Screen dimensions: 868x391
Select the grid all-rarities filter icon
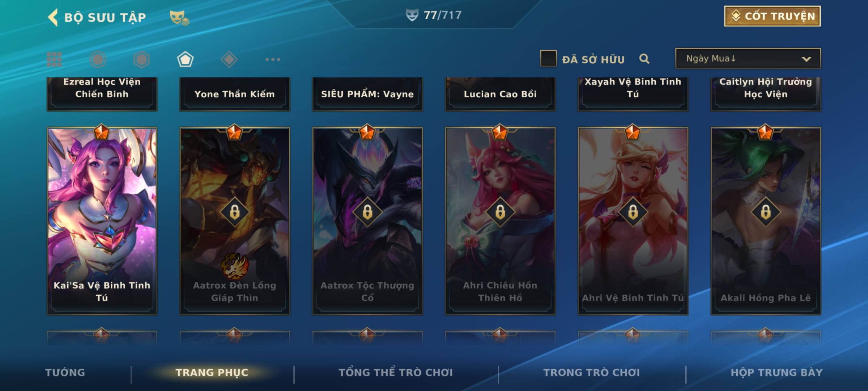coord(54,59)
